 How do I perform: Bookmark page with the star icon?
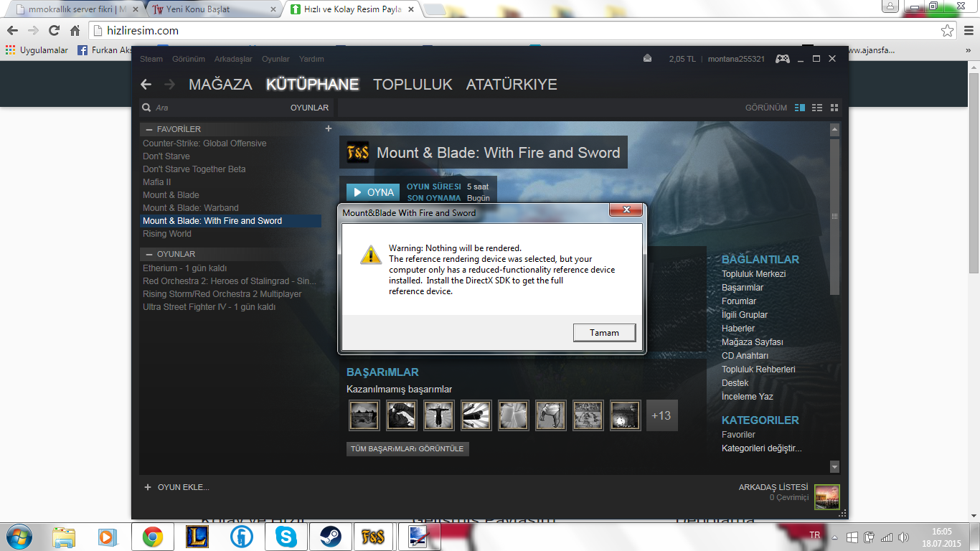947,31
